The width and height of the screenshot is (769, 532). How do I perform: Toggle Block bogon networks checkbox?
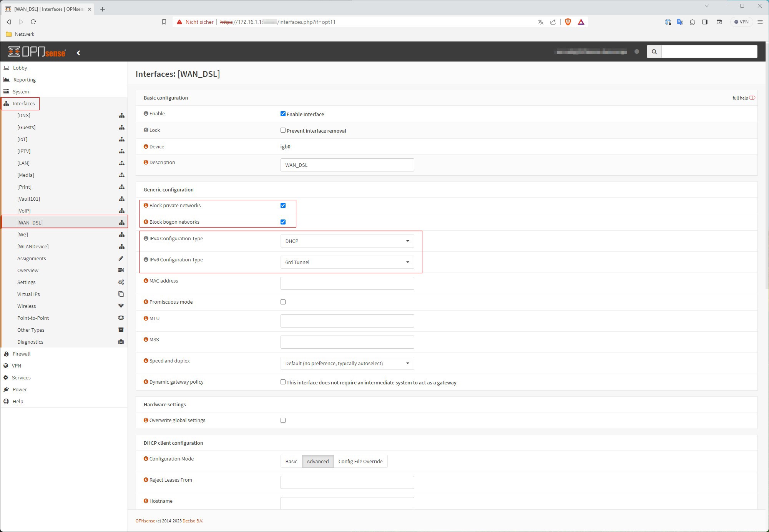pos(283,221)
